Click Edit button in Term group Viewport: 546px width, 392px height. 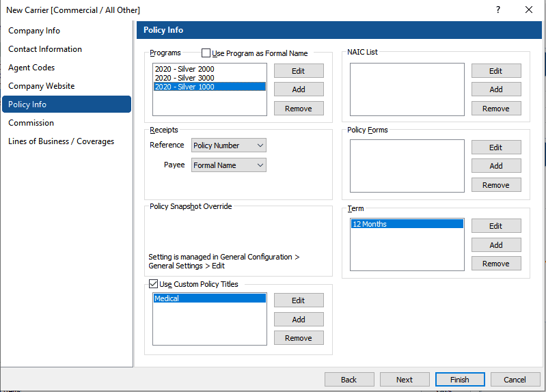tap(496, 226)
